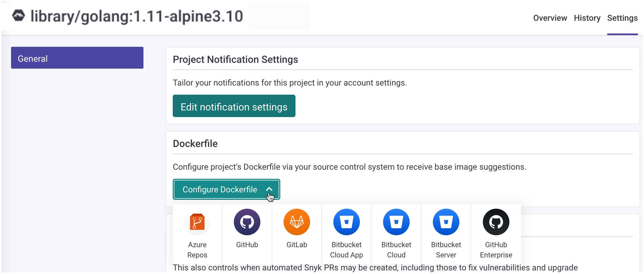Click the Project Notification Settings heading
The width and height of the screenshot is (644, 274).
[x=235, y=60]
